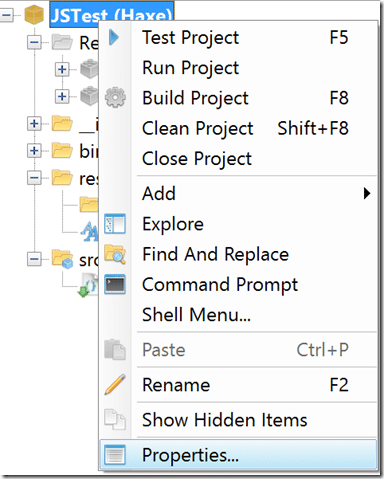This screenshot has height=479, width=384.
Task: Click the Rename pencil icon
Action: coord(115,385)
